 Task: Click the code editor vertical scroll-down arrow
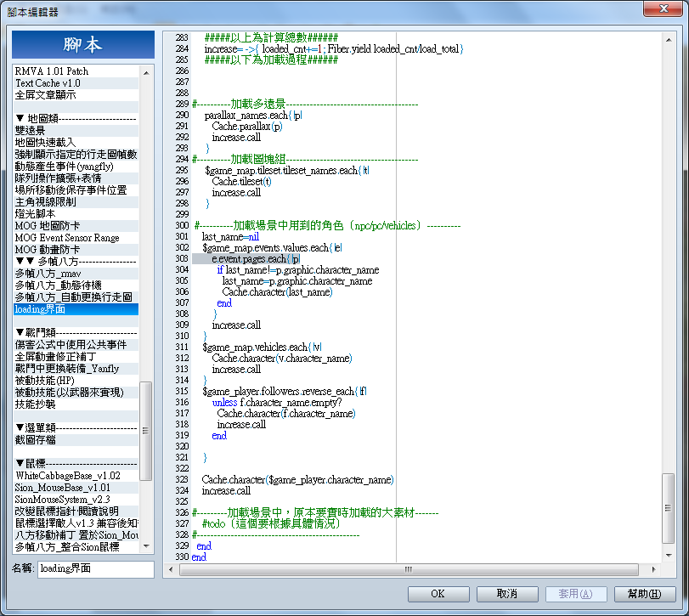[669, 556]
